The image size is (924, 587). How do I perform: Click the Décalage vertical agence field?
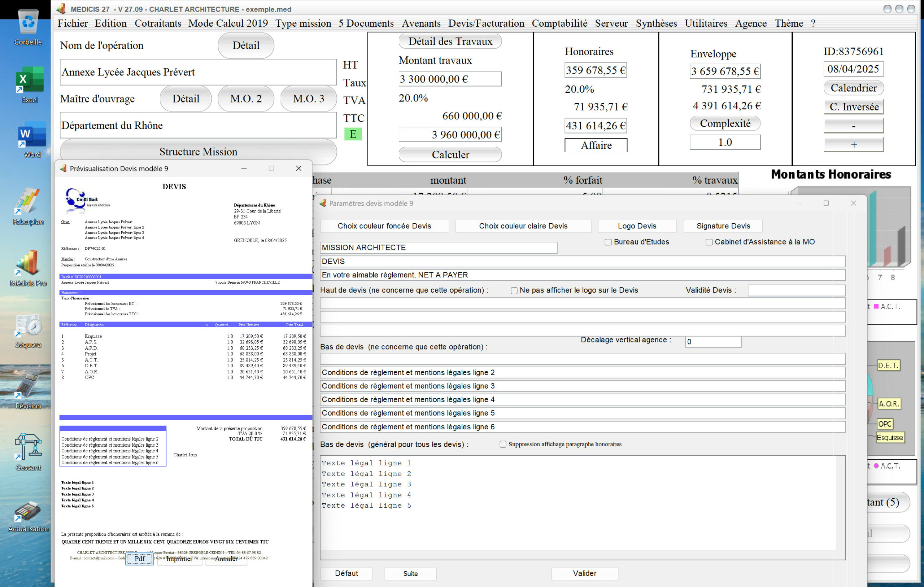click(713, 341)
